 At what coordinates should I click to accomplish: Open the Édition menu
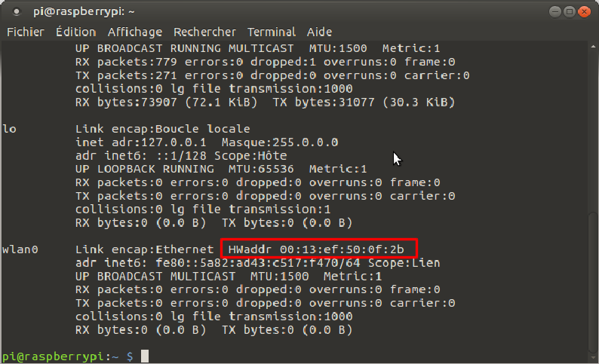pyautogui.click(x=75, y=32)
